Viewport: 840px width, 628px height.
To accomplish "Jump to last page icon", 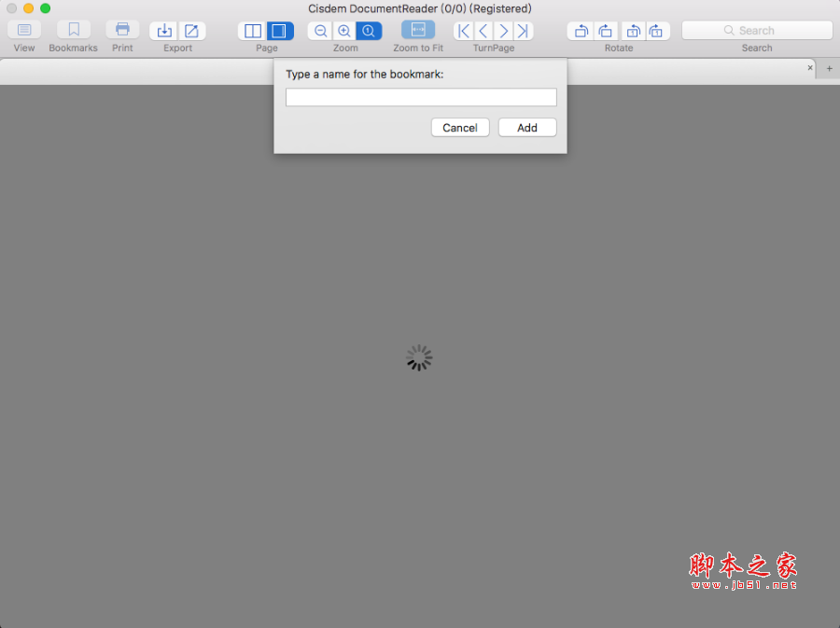I will click(523, 31).
